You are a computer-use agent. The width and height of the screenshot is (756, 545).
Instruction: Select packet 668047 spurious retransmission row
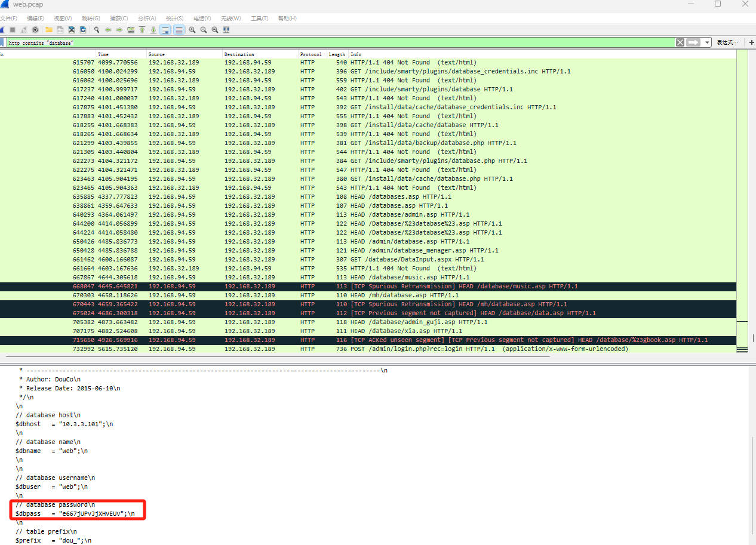click(x=368, y=286)
